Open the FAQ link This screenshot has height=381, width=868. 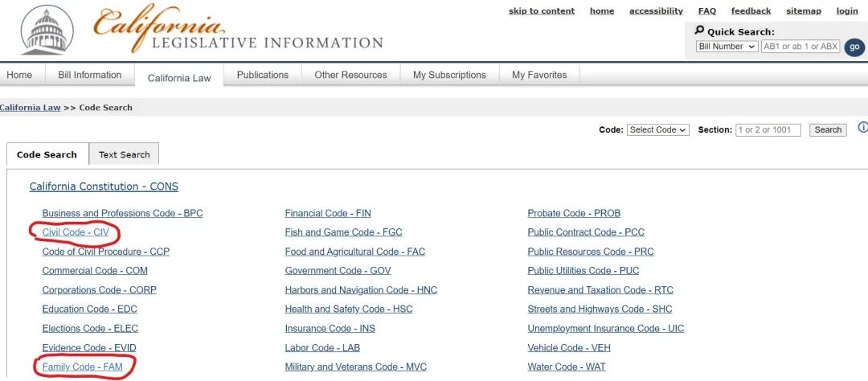click(x=707, y=11)
